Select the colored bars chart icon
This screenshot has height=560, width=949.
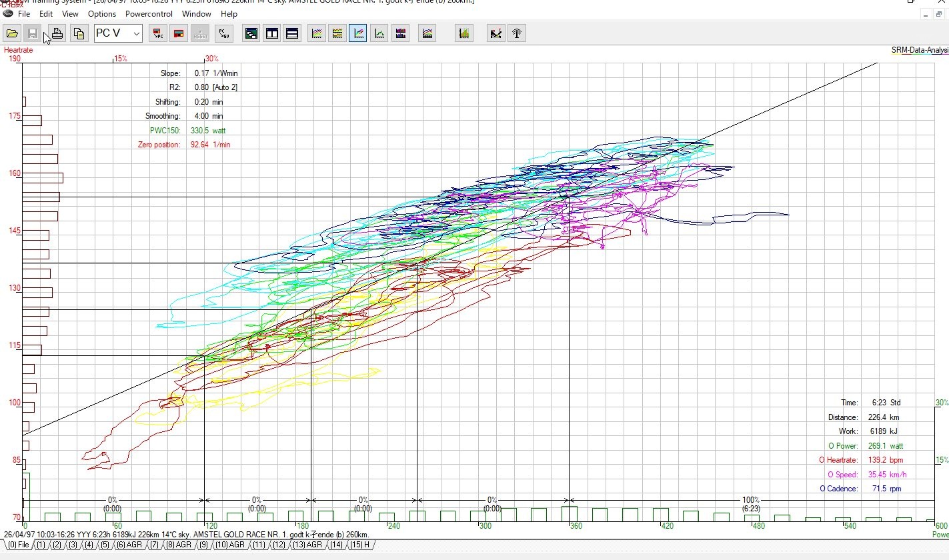click(400, 33)
